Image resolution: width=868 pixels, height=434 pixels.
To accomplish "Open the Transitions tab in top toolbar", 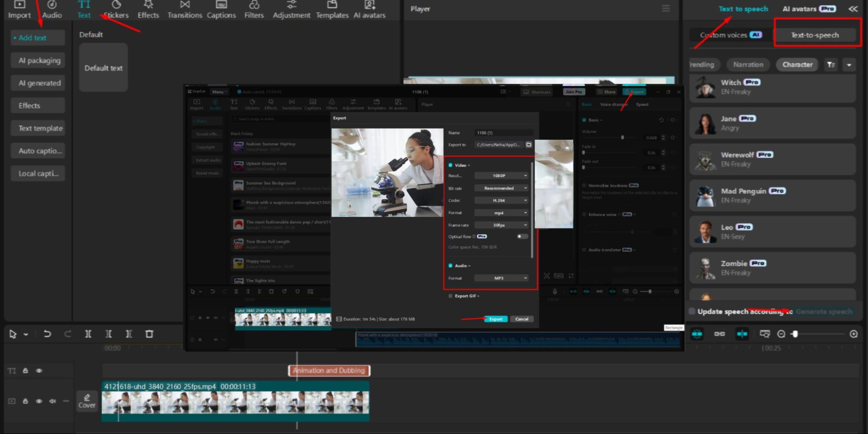I will point(185,10).
